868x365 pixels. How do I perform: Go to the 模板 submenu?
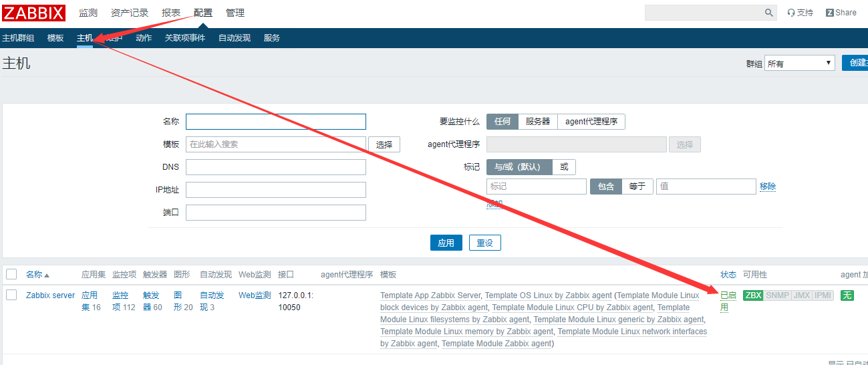pos(55,38)
